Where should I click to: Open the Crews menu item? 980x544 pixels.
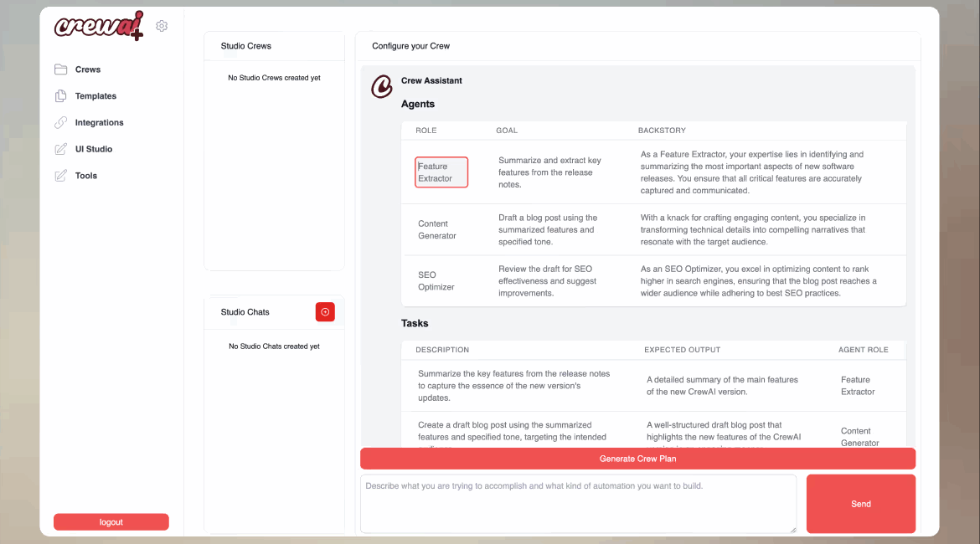[88, 69]
